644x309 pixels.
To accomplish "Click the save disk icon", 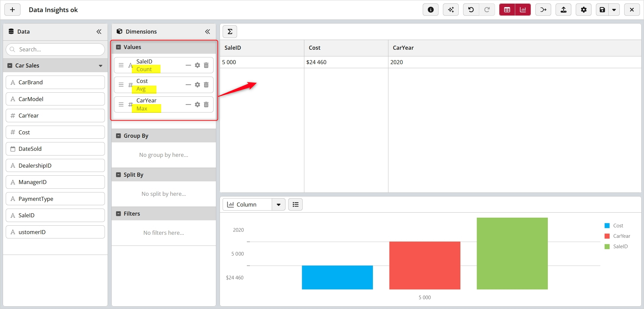I will (x=602, y=10).
